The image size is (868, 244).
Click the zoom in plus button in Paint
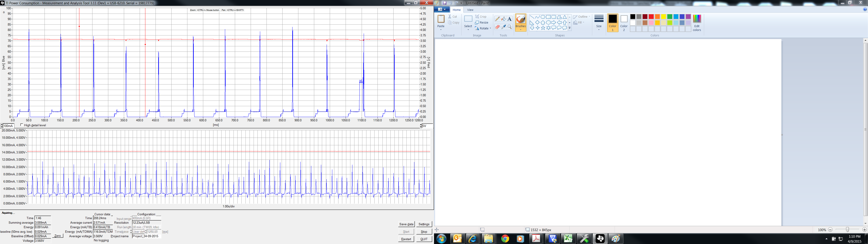864,230
